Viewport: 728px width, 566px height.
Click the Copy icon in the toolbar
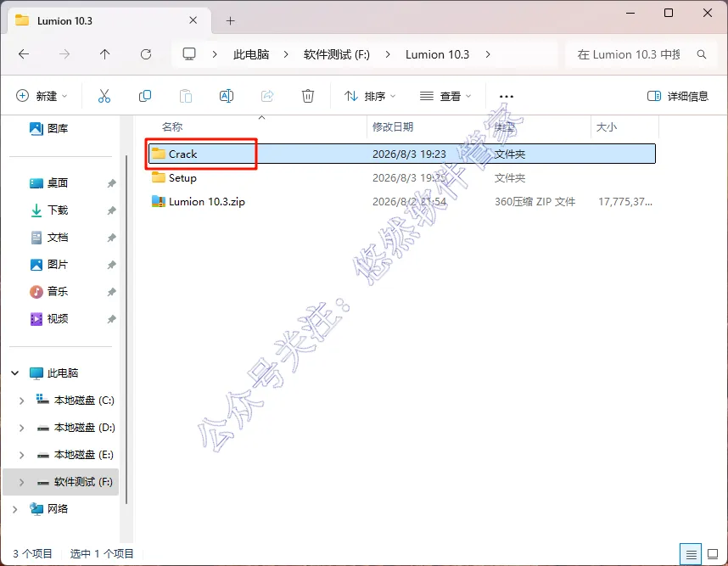point(145,96)
